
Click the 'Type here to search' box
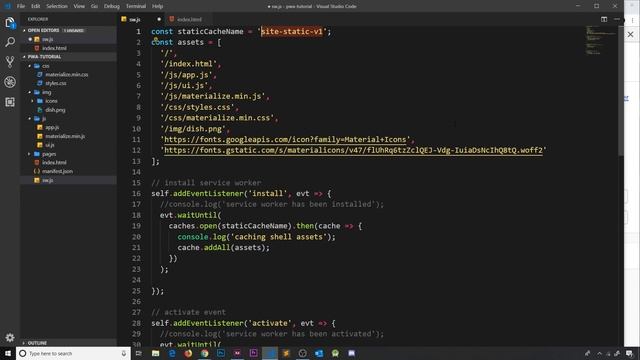pos(73,353)
